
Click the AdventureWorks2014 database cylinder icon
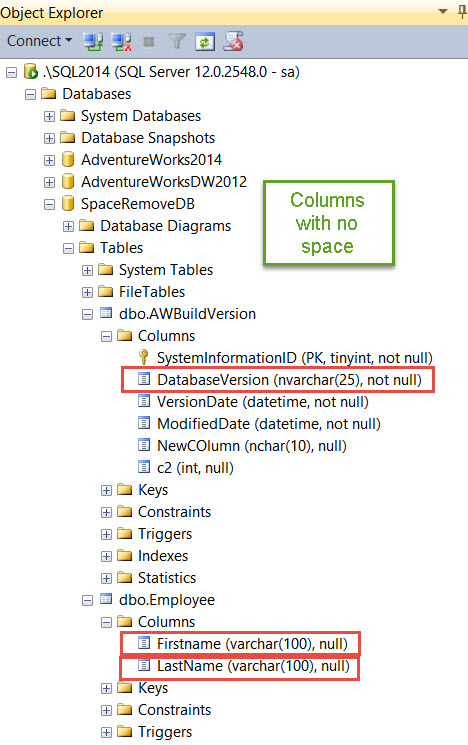[x=68, y=160]
